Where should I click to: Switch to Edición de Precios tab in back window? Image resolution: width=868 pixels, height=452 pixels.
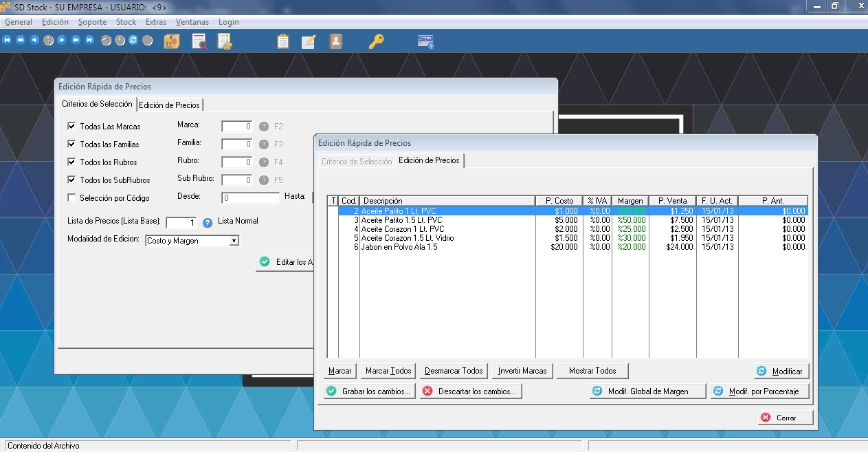(x=169, y=105)
